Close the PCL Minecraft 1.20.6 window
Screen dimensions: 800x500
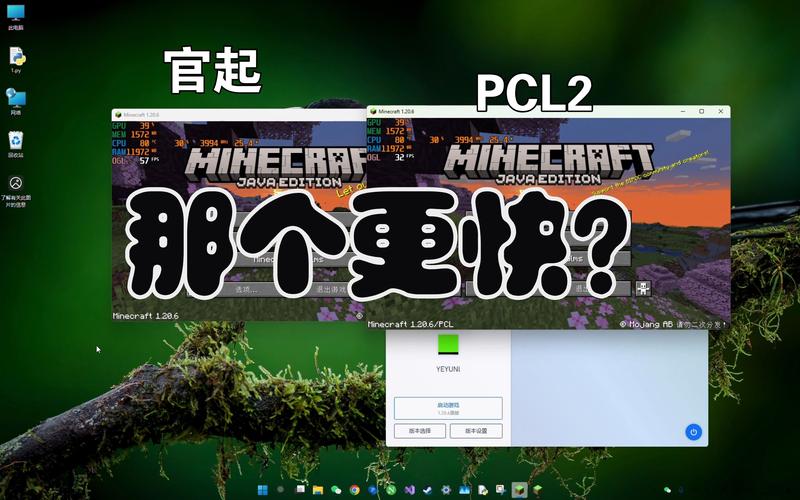point(720,111)
